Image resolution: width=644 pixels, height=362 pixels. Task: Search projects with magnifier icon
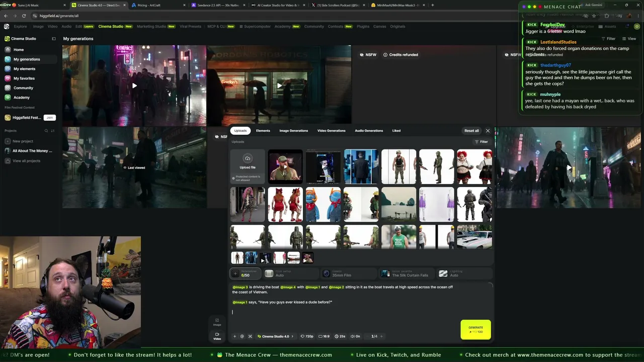(46, 131)
